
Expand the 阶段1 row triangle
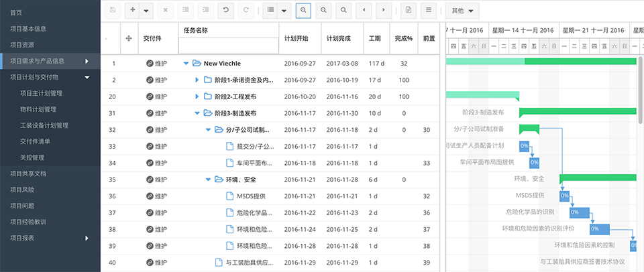click(x=197, y=80)
